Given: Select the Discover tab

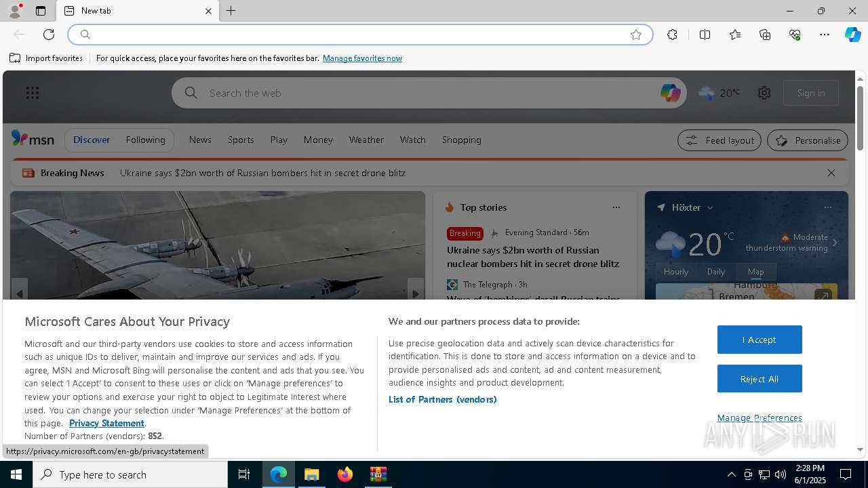Looking at the screenshot, I should (x=92, y=140).
